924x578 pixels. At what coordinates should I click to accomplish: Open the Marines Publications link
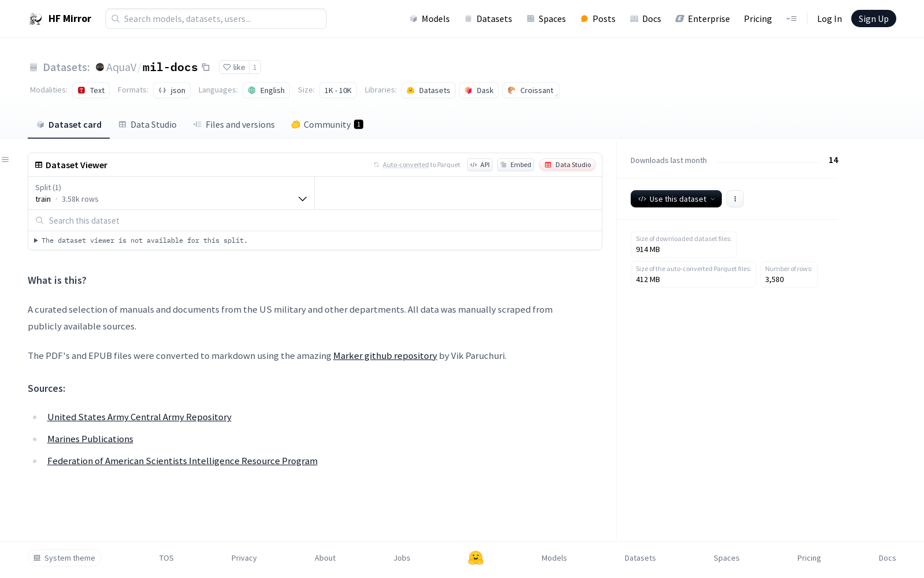click(x=90, y=439)
